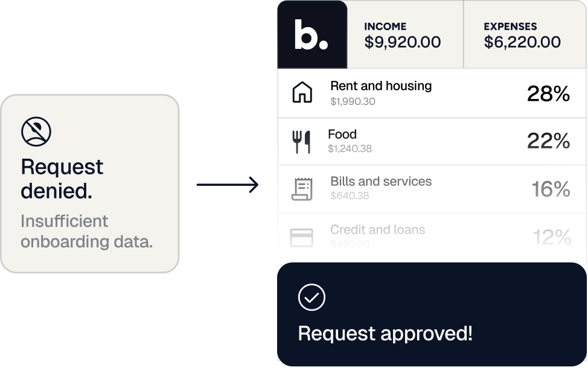Click the 28% rent percentage

[x=548, y=94]
